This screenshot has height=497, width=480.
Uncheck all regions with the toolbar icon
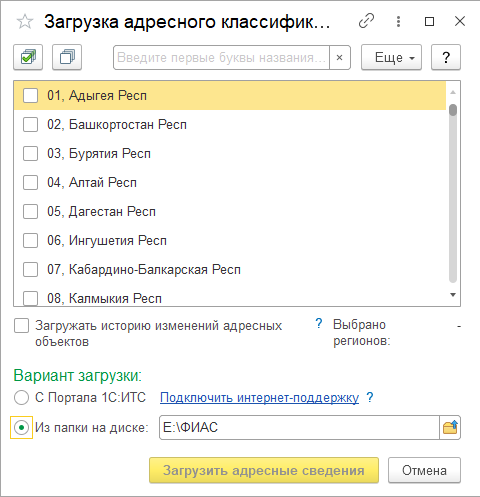[67, 57]
